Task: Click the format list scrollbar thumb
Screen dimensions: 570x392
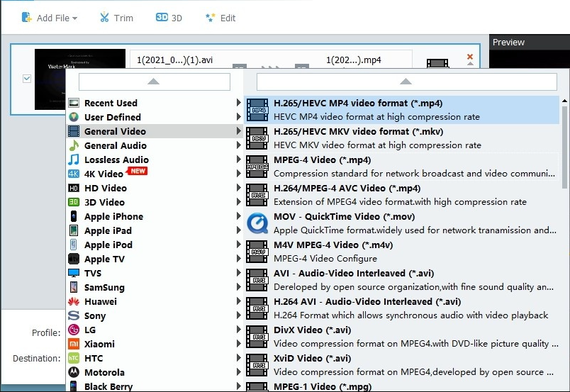Action: (x=564, y=147)
